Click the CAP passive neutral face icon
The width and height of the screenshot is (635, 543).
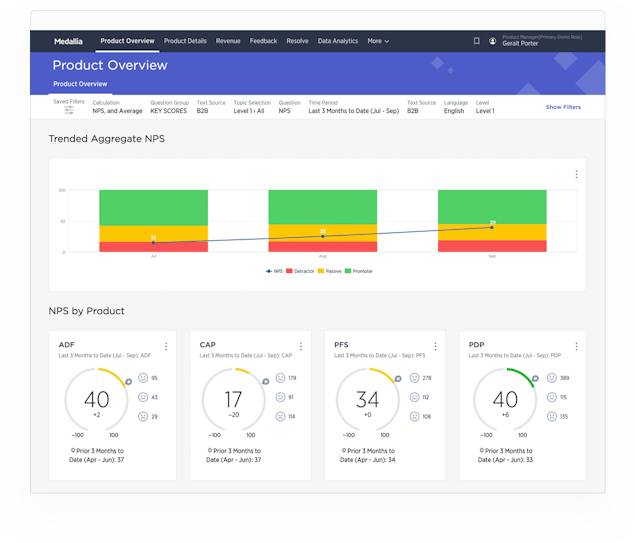(x=280, y=397)
